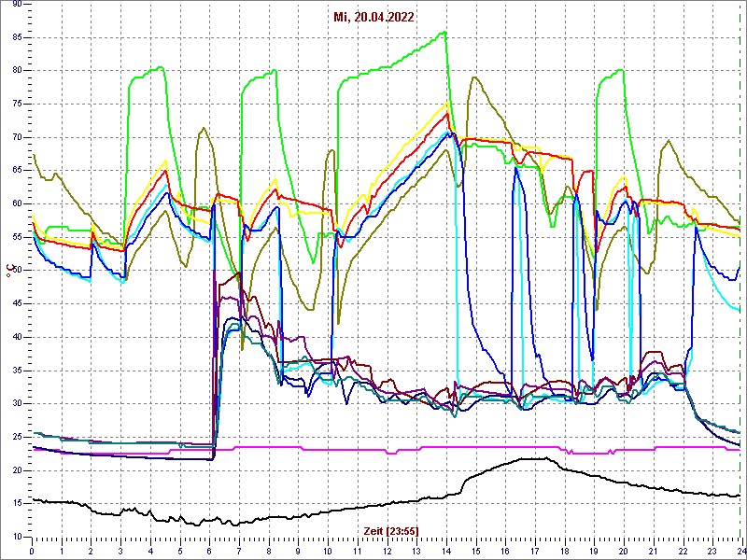
Task: Click hour label "10" on the time axis
Action: click(328, 552)
